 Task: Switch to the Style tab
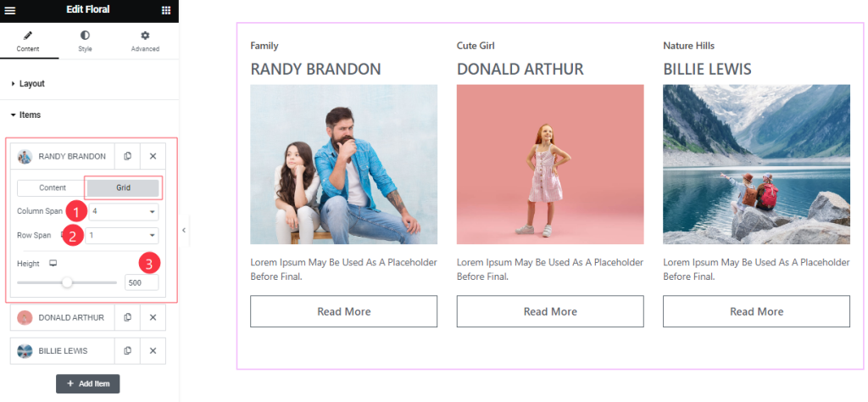85,42
